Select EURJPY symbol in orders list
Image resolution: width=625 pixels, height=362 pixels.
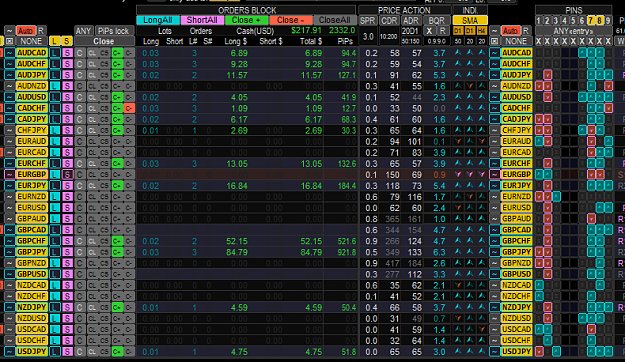coord(31,185)
